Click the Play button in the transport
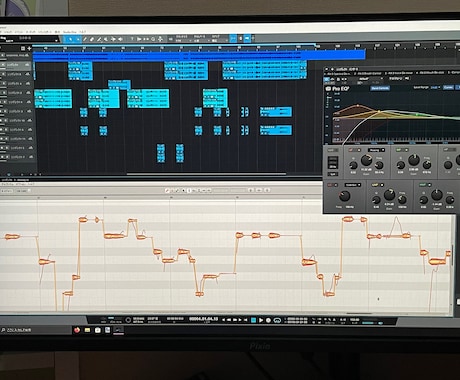This screenshot has height=380, width=460. pyautogui.click(x=261, y=320)
